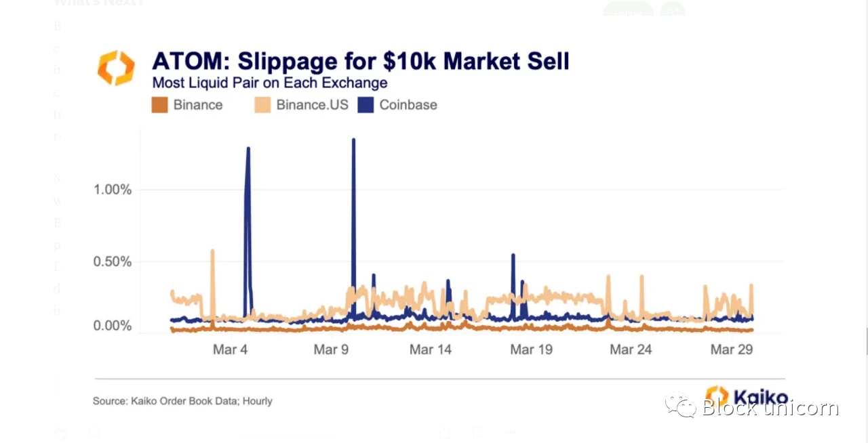Click the faded Follow button at the top
The width and height of the screenshot is (868, 443).
pyautogui.click(x=628, y=9)
